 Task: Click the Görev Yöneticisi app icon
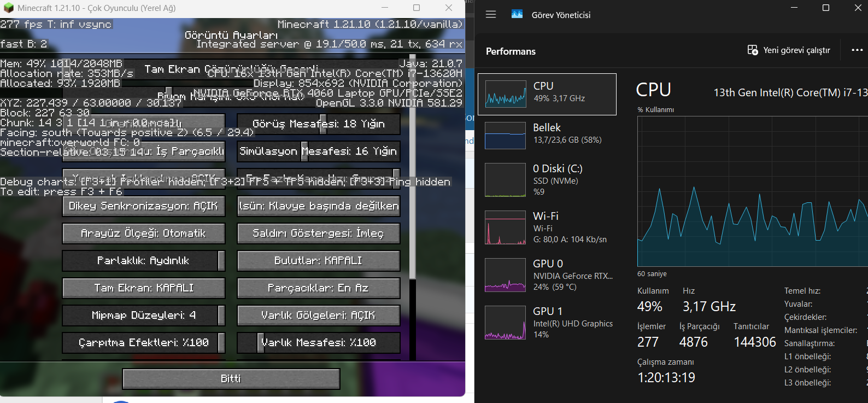517,15
